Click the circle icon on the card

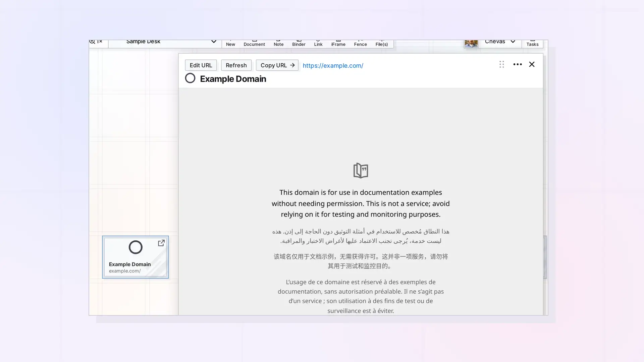[x=136, y=247]
